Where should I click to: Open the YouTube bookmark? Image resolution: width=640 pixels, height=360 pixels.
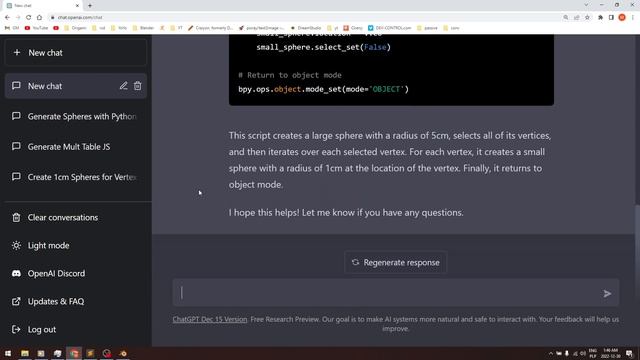(x=36, y=28)
